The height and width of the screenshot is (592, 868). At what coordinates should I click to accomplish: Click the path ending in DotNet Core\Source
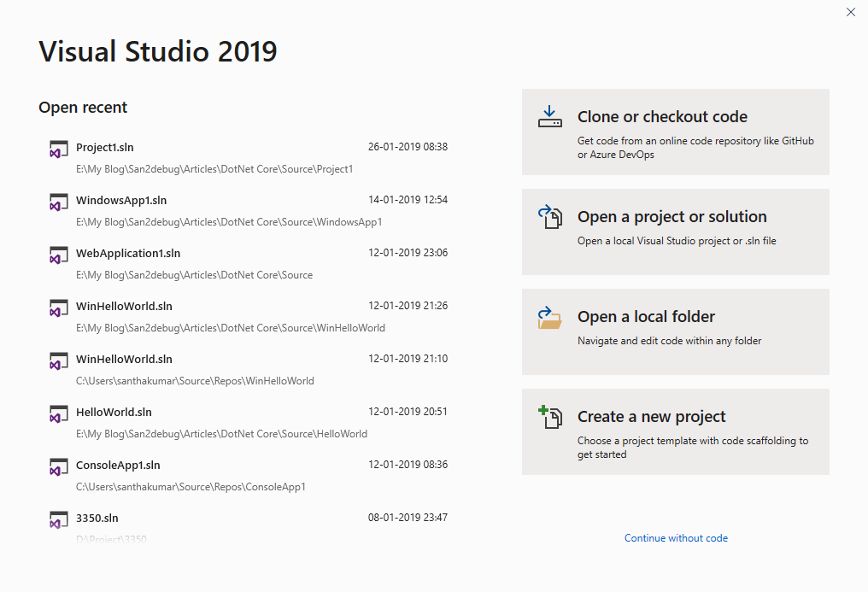(194, 275)
